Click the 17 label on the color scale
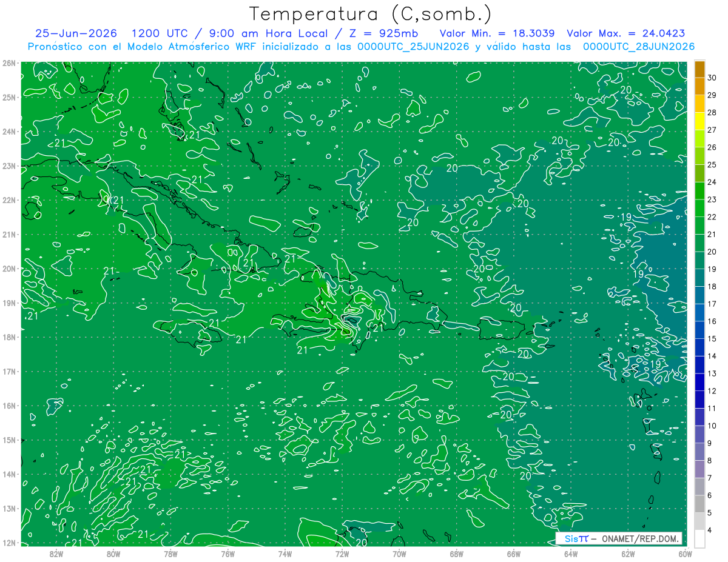Image resolution: width=728 pixels, height=562 pixels. coord(712,304)
